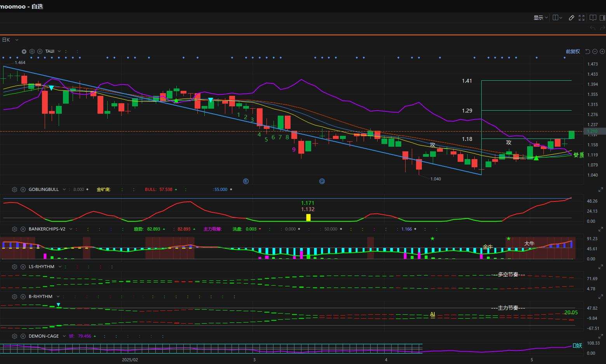This screenshot has height=364, width=606.
Task: Expand the TAIJI indicator name dropdown
Action: point(59,51)
